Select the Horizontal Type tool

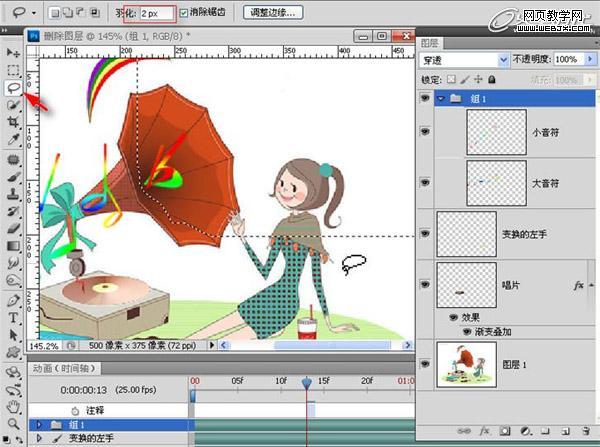tap(13, 317)
